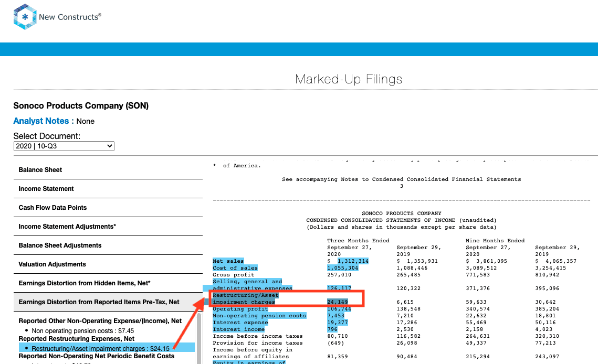This screenshot has width=598, height=364.
Task: Select Reported Non-Operating Net Periodic Benefit Costs
Action: pos(97,356)
